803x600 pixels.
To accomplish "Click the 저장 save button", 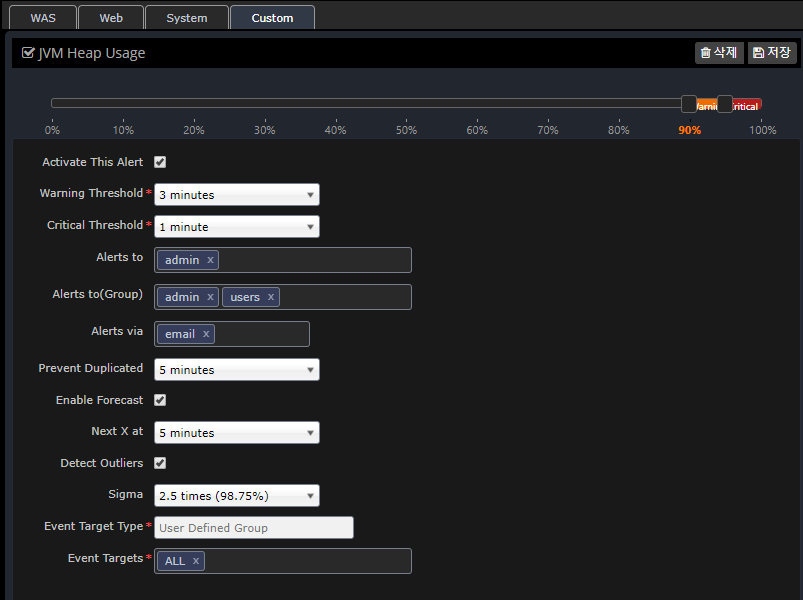I will pos(772,53).
